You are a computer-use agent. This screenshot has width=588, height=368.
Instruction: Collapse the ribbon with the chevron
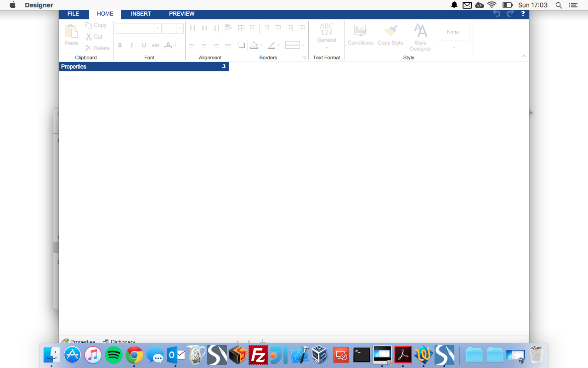pos(524,56)
